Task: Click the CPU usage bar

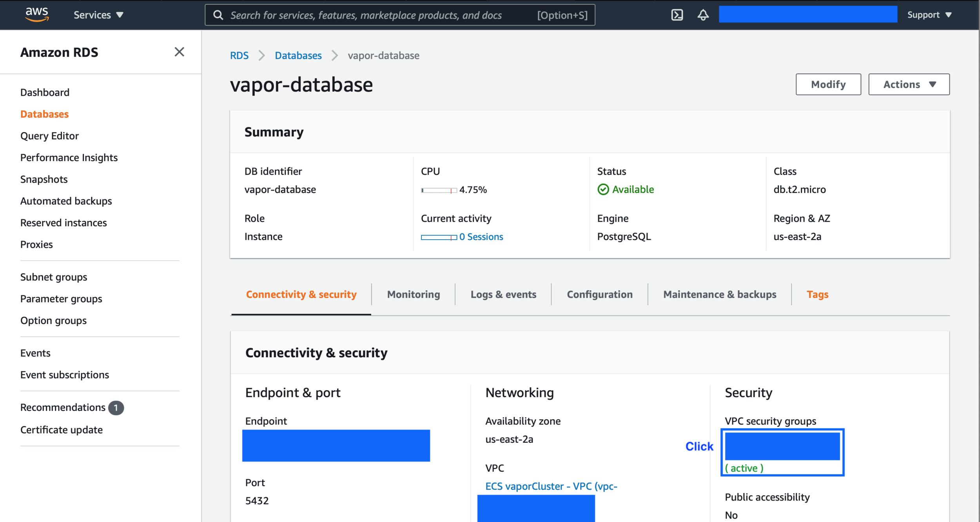Action: (439, 190)
